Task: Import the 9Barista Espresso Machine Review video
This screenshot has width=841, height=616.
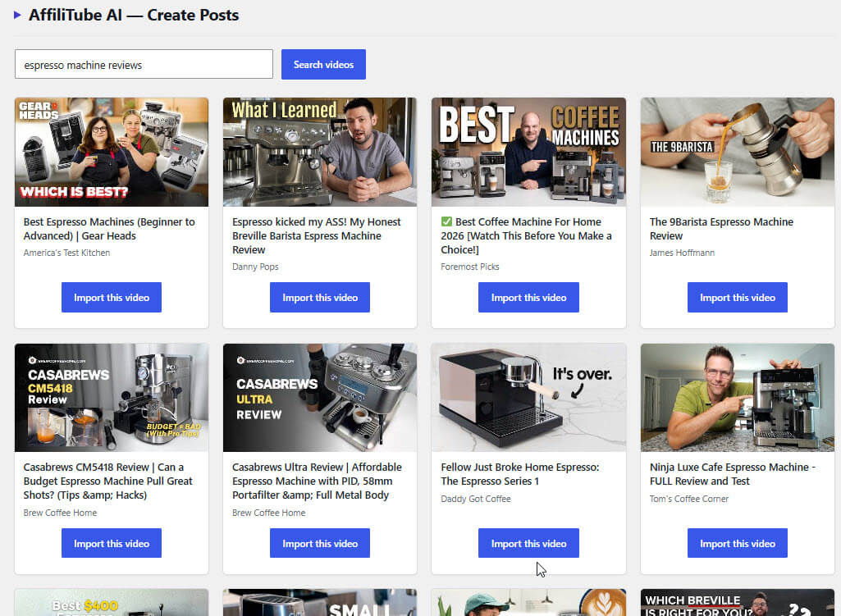Action: 738,298
